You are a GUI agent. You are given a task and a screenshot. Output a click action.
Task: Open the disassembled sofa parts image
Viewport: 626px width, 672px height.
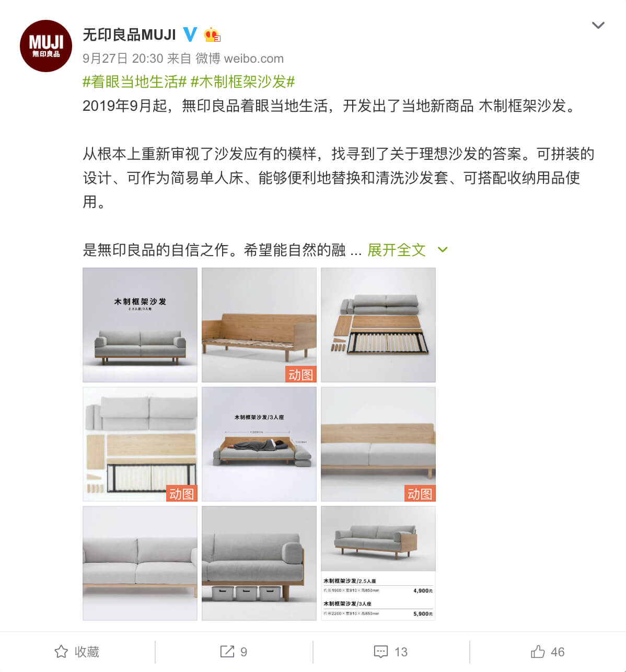click(378, 325)
